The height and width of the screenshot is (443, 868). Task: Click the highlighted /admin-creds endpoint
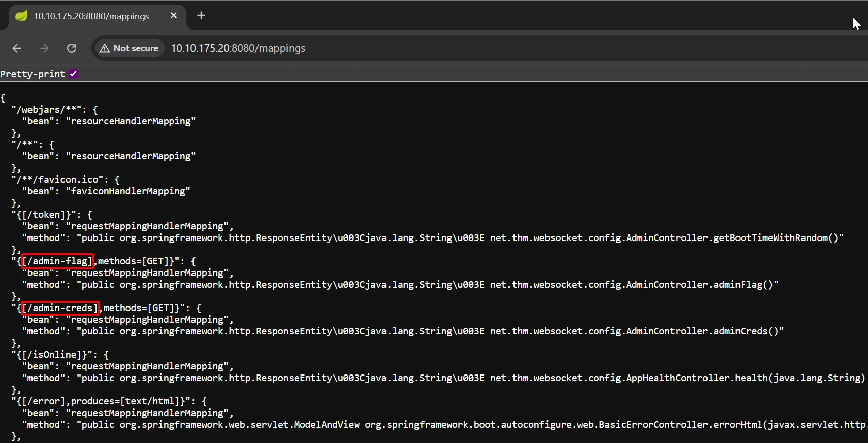60,308
